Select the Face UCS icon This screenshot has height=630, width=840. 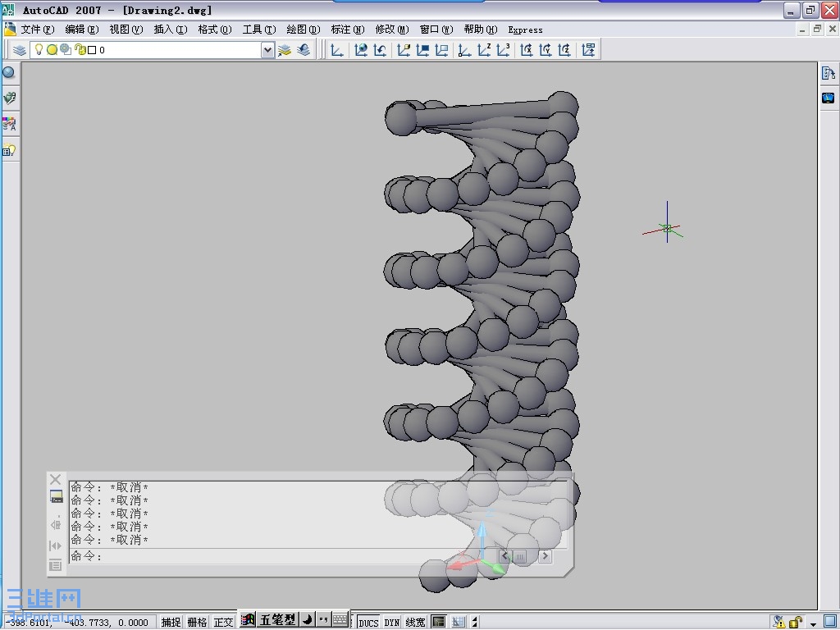coord(404,50)
